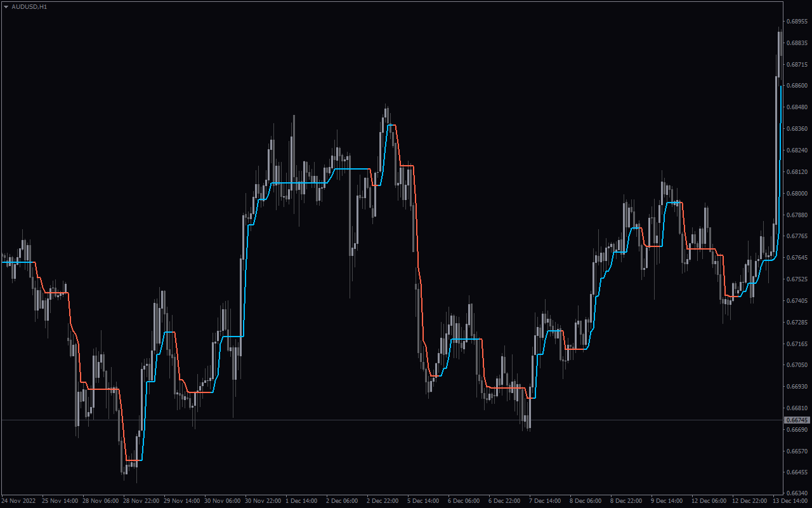This screenshot has width=812, height=508.
Task: Click the 28 Nov 22:00 time label
Action: [141, 501]
